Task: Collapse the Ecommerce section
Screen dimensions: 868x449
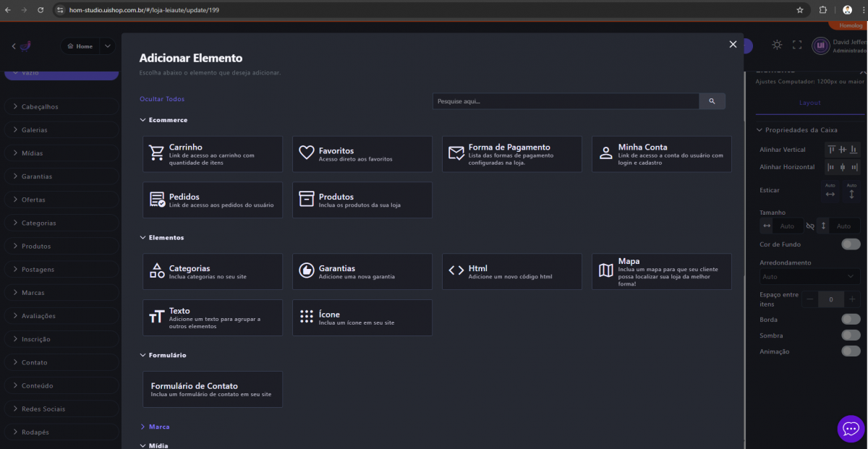Action: click(x=163, y=120)
